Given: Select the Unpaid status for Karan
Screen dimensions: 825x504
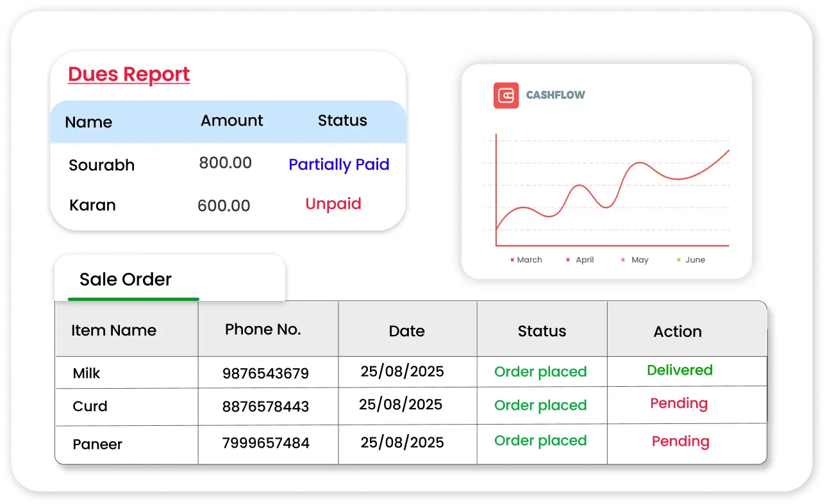Looking at the screenshot, I should (333, 204).
